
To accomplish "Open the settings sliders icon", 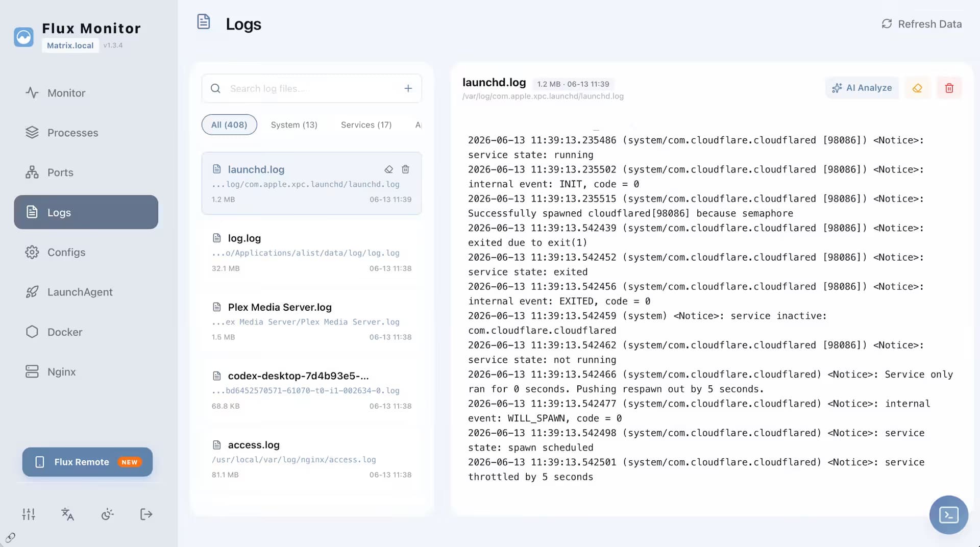I will (29, 514).
